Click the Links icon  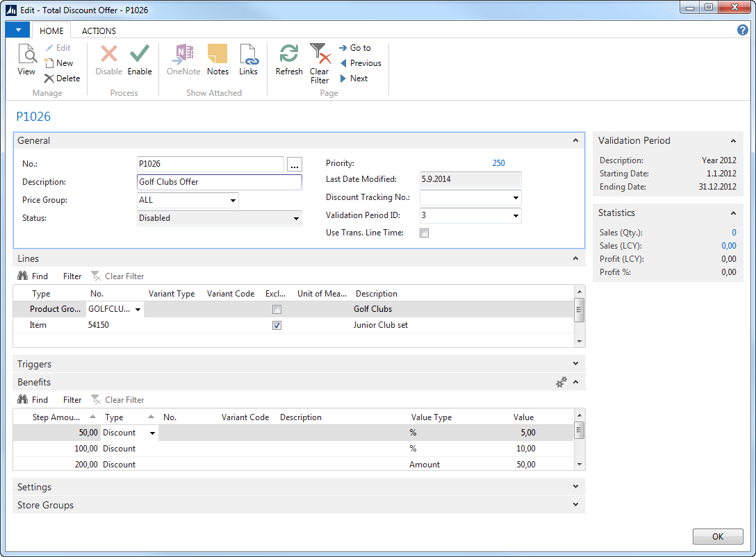coord(248,55)
